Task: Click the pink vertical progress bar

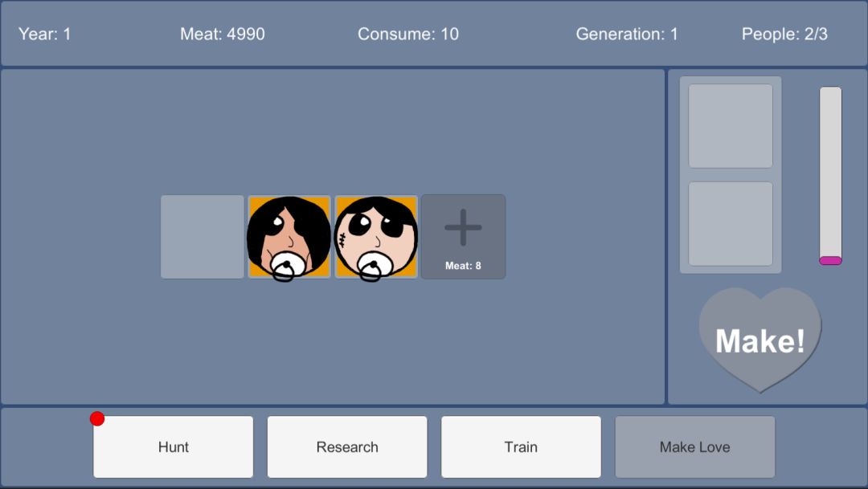Action: pos(830,176)
